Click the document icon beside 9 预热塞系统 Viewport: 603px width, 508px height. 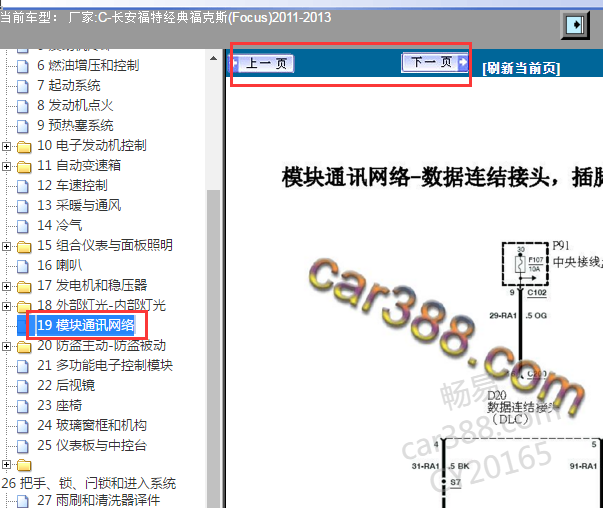[x=23, y=126]
